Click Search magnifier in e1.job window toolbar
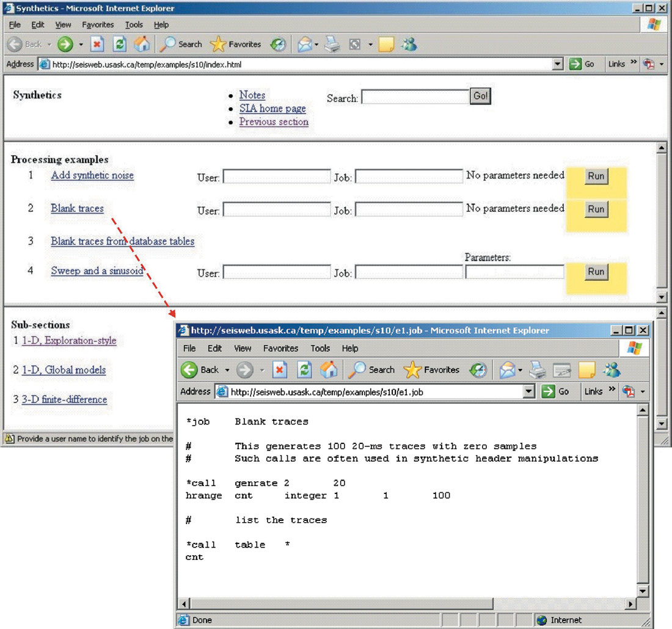 coord(357,370)
